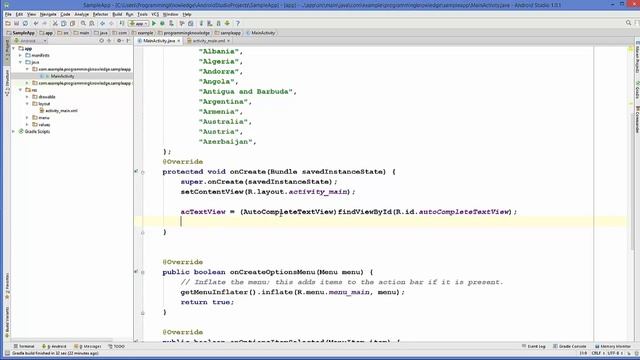The width and height of the screenshot is (640, 360).
Task: Click the SDK Manager download icon
Action: point(227,24)
